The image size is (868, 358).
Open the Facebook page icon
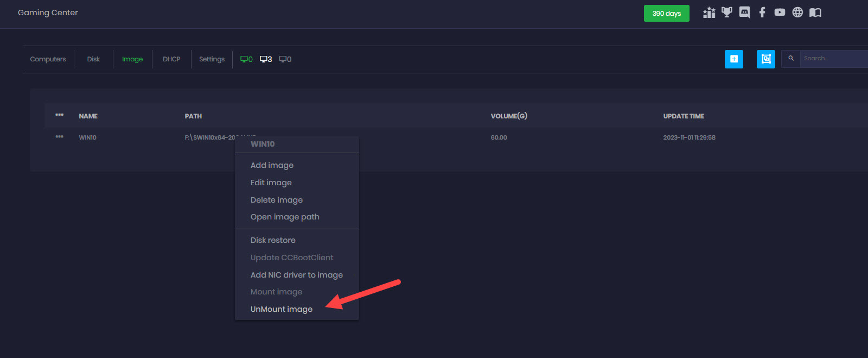762,12
